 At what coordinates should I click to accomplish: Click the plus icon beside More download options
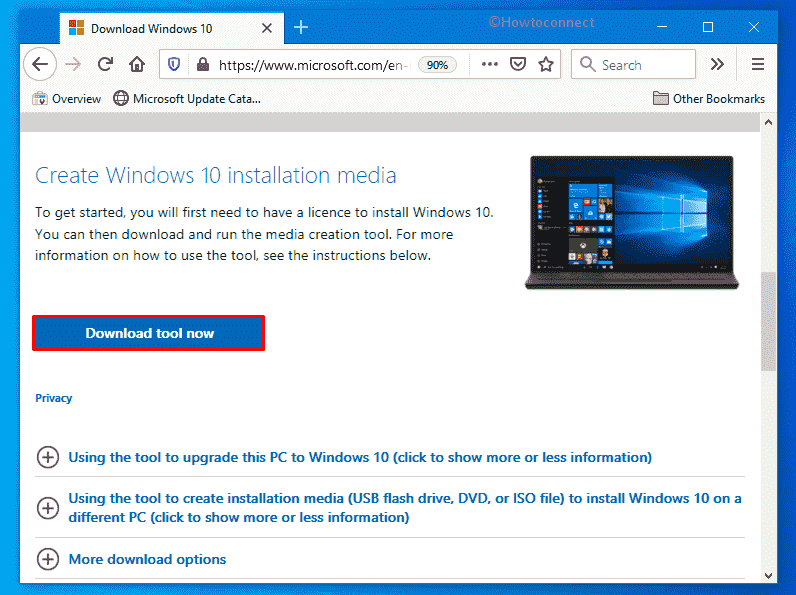(48, 559)
